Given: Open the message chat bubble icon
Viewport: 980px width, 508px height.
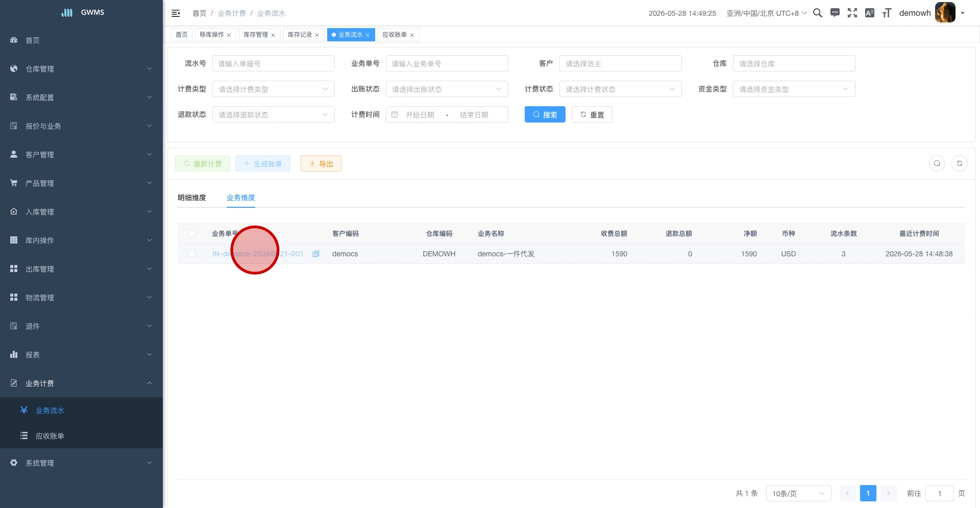Looking at the screenshot, I should click(x=835, y=13).
